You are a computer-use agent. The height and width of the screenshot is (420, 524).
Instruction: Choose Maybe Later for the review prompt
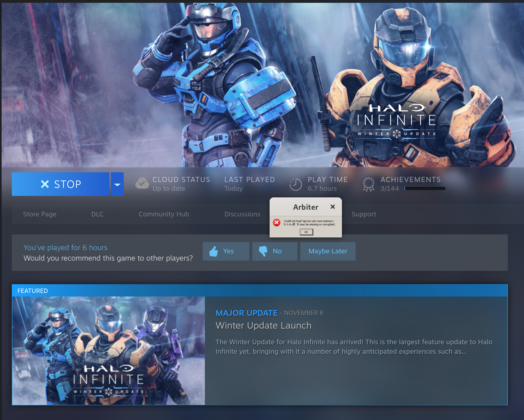(x=328, y=251)
